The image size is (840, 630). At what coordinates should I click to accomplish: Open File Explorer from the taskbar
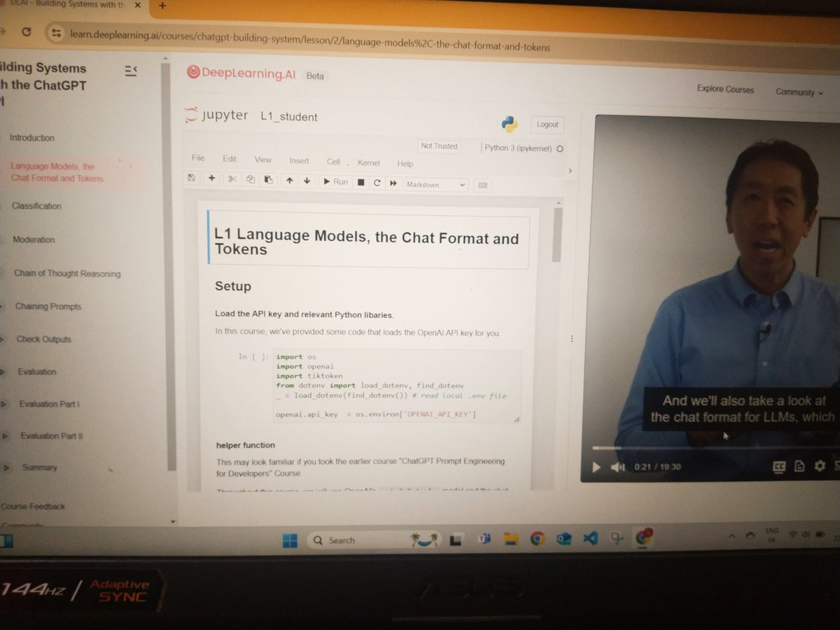click(510, 539)
